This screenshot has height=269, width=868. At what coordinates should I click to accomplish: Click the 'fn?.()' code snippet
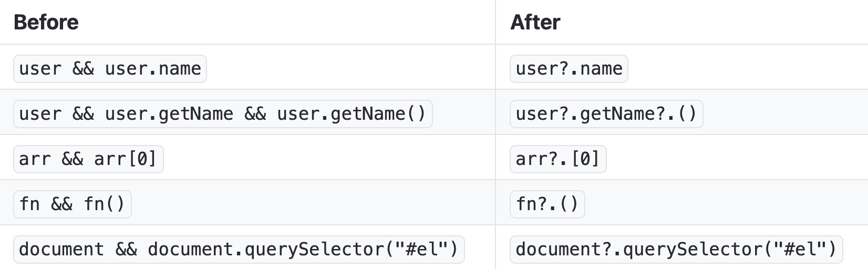pyautogui.click(x=547, y=204)
